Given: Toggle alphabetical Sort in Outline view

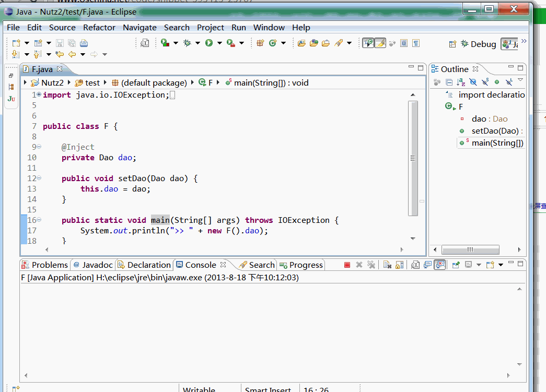Looking at the screenshot, I should point(461,82).
